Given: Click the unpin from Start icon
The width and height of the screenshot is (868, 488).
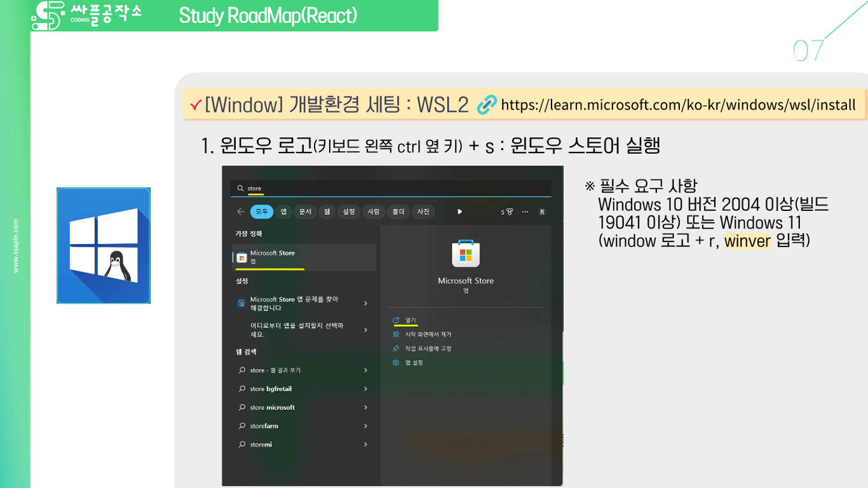Looking at the screenshot, I should (396, 334).
